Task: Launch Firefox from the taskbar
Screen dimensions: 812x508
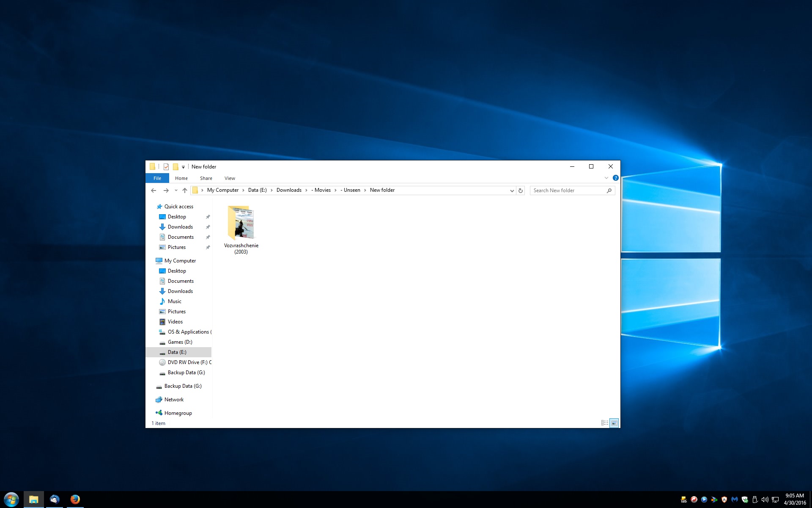Action: click(75, 500)
